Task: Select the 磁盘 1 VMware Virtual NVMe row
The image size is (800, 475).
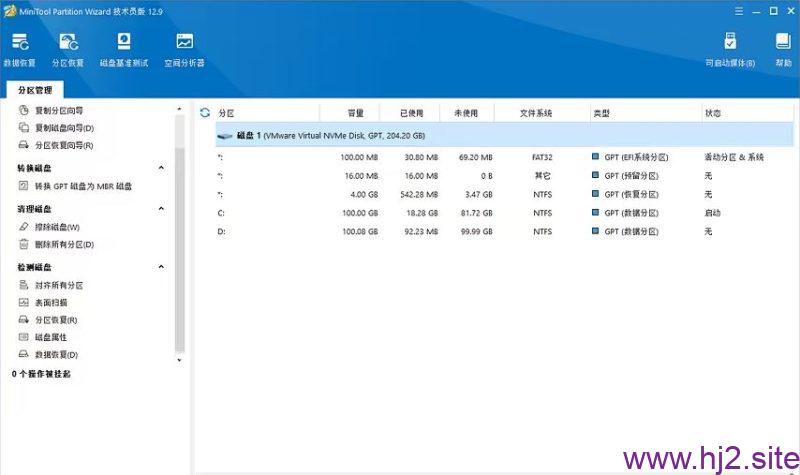Action: [x=505, y=135]
